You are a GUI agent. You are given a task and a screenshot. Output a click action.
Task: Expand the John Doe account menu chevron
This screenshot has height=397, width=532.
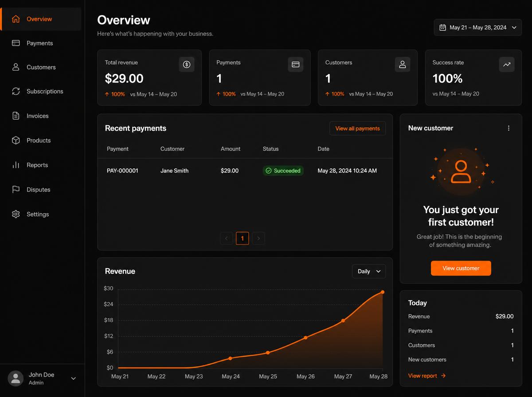click(74, 378)
